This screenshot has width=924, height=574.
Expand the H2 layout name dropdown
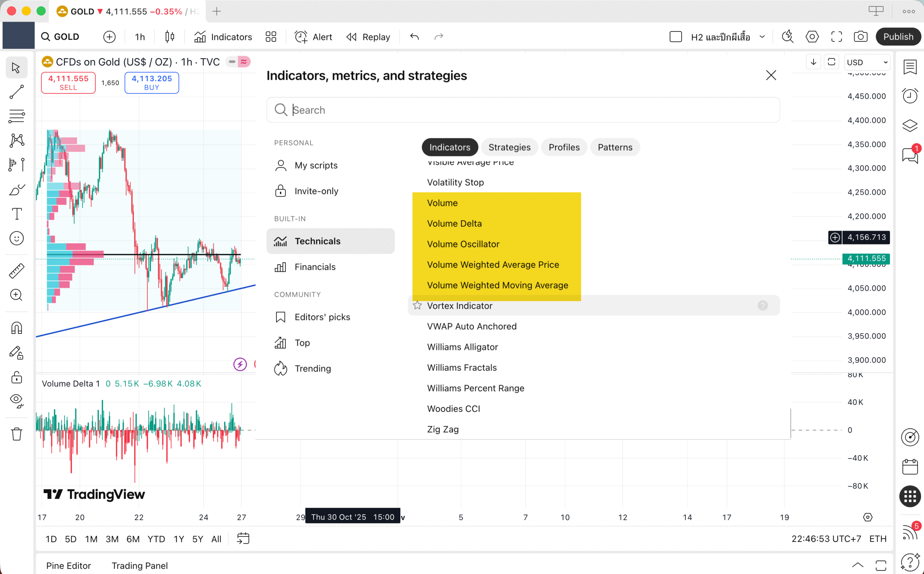click(762, 37)
